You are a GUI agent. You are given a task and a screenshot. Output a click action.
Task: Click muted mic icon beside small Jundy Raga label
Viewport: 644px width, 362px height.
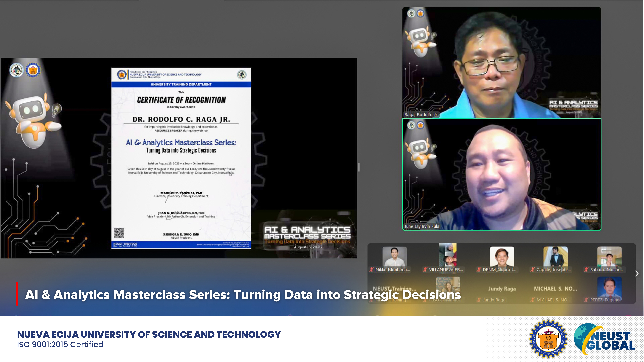(479, 300)
